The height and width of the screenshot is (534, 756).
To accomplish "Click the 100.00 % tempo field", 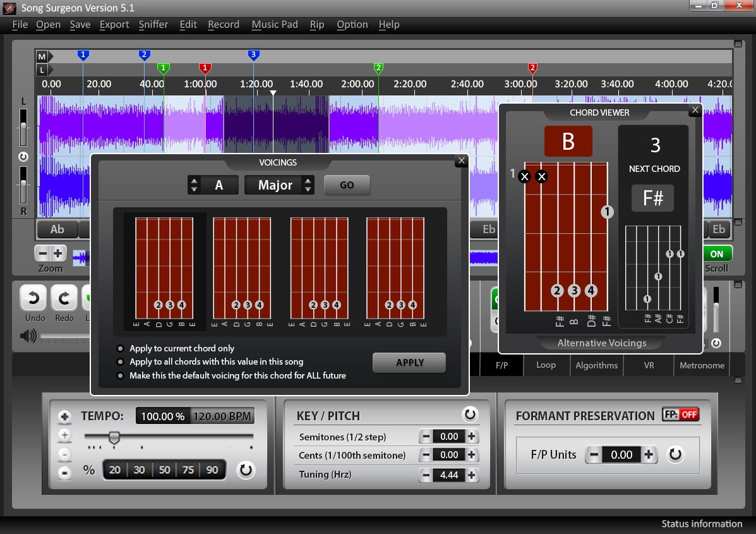I will [163, 416].
